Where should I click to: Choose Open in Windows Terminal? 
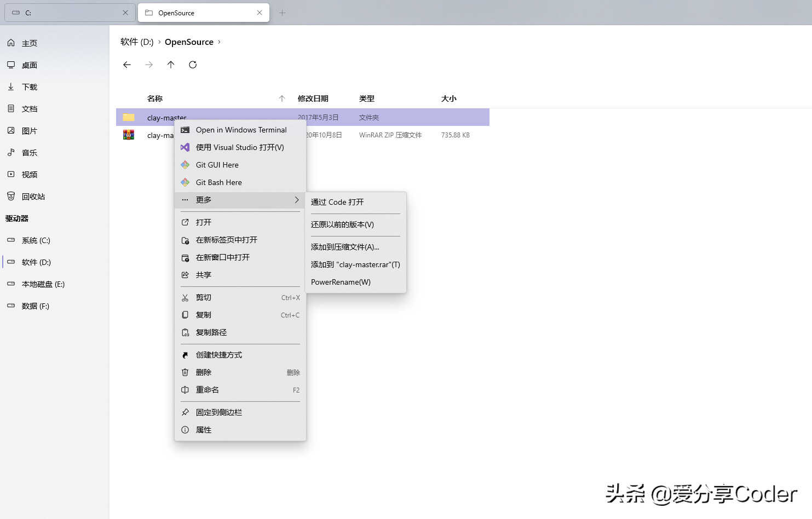[x=241, y=130]
